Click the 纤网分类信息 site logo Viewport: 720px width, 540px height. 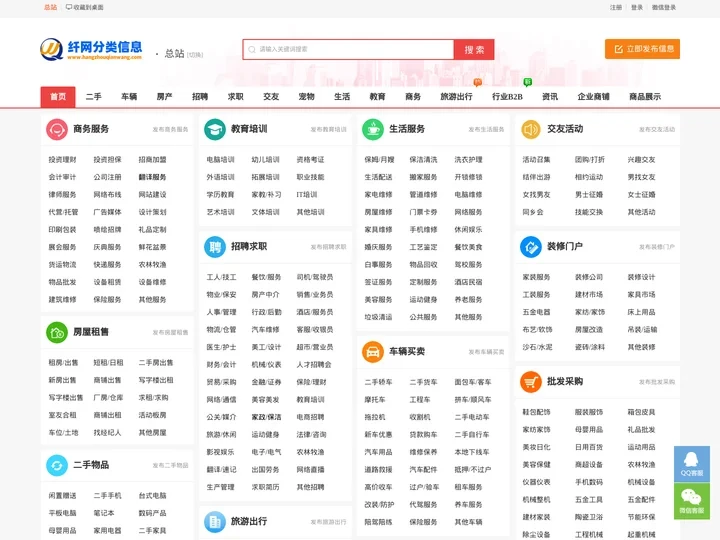click(x=91, y=50)
